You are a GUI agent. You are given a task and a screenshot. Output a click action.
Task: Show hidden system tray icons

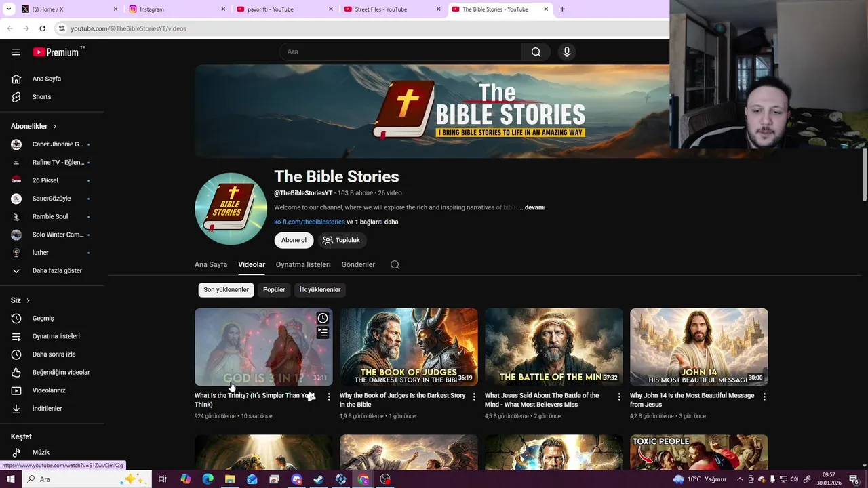(740, 479)
